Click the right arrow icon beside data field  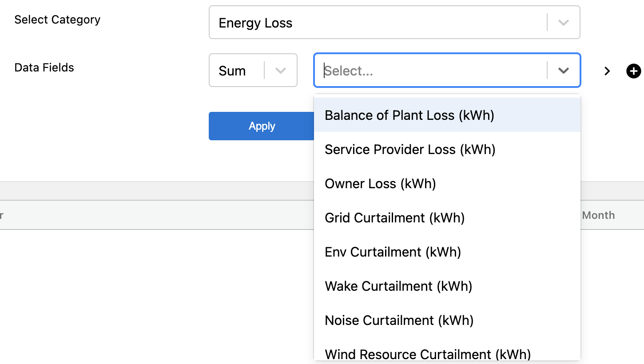[607, 71]
